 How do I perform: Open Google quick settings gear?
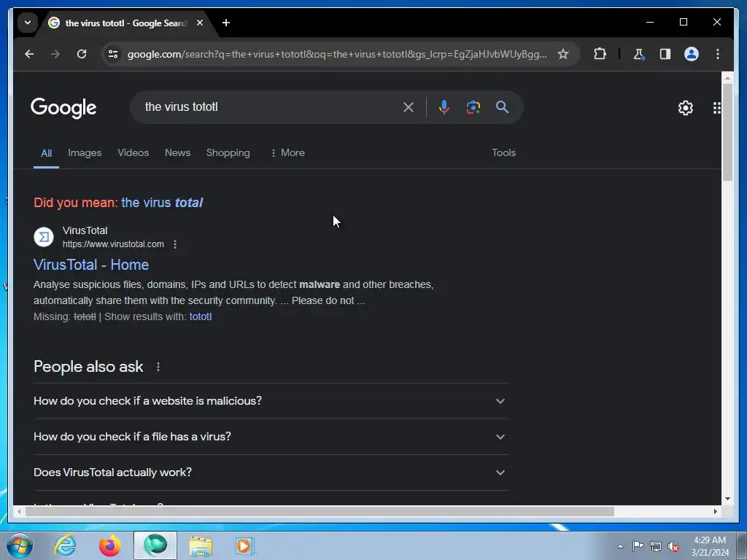(x=686, y=108)
